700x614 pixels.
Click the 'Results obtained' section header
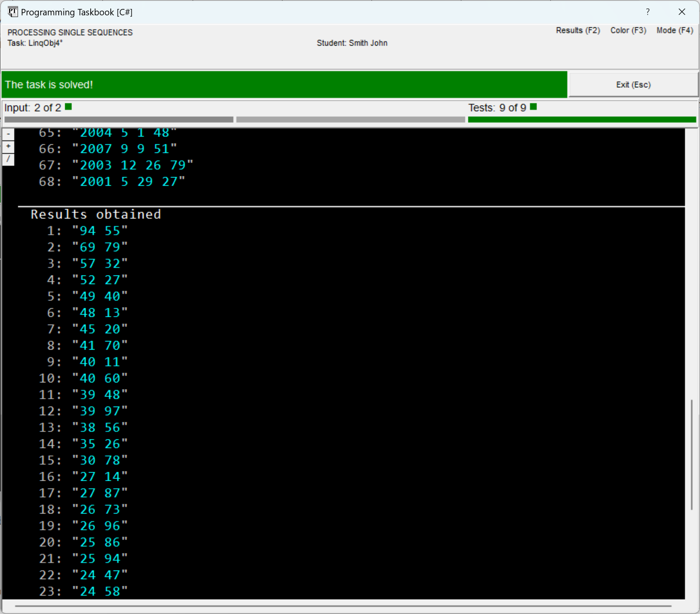pos(96,214)
